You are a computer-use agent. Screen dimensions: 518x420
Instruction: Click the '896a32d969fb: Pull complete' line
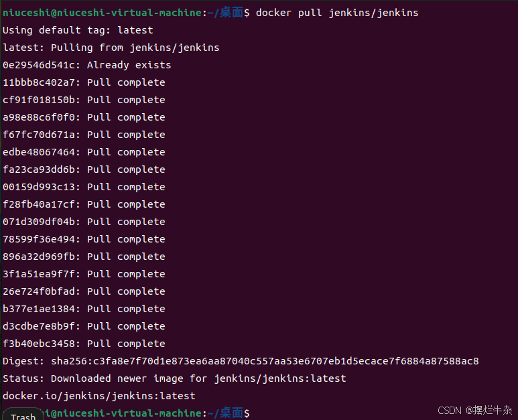[x=84, y=257]
